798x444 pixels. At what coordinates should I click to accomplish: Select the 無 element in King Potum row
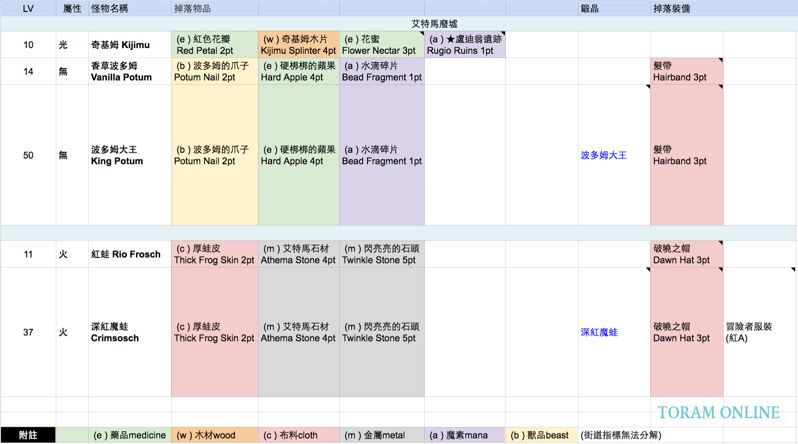(x=72, y=155)
